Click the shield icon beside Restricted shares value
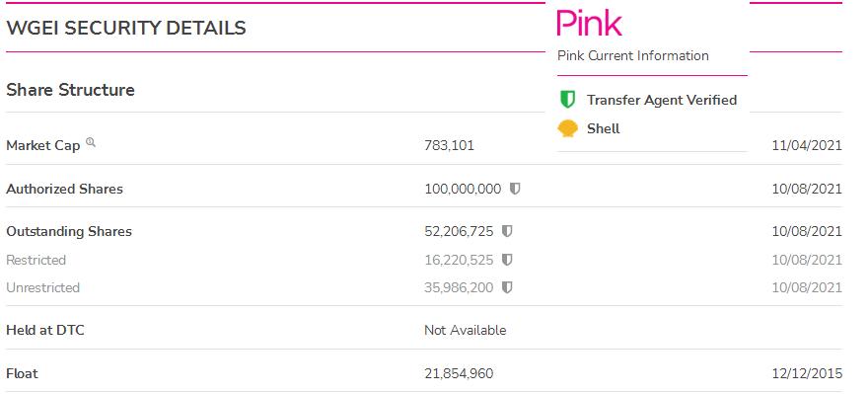Image resolution: width=868 pixels, height=394 pixels. [507, 260]
